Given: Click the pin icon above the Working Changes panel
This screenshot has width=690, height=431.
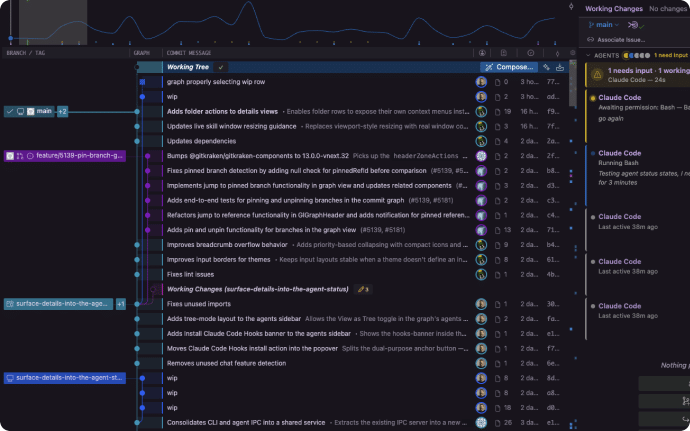Looking at the screenshot, I should (x=571, y=7).
